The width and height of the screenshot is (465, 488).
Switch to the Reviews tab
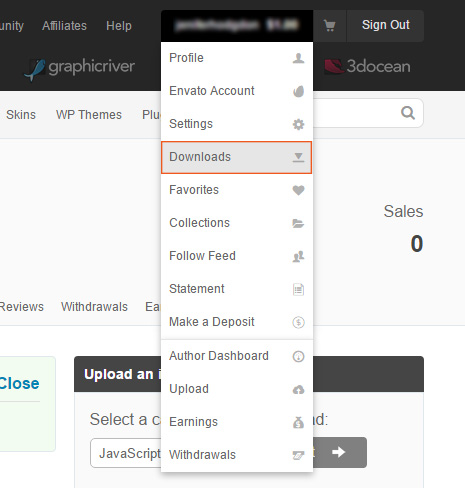pyautogui.click(x=22, y=307)
